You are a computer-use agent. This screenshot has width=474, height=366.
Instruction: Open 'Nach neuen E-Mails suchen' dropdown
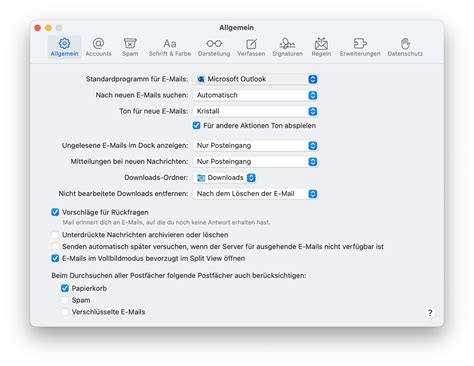pos(255,95)
